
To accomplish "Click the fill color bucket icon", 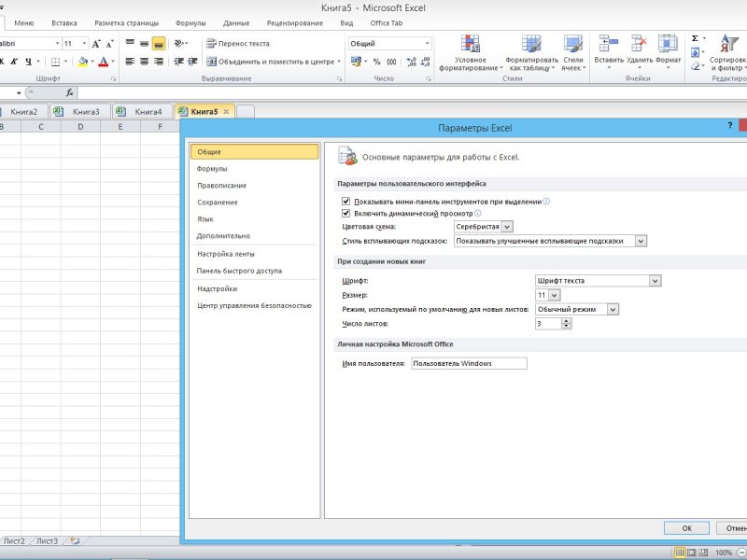I will (x=83, y=62).
